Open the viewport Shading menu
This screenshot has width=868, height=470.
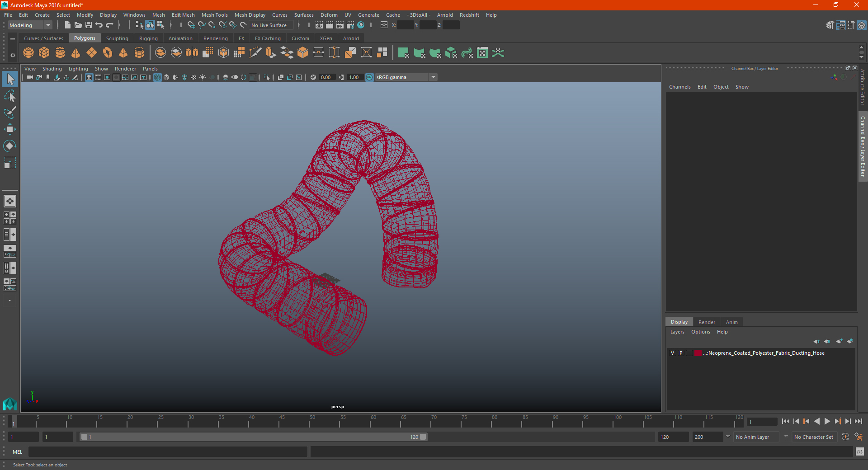coord(52,69)
